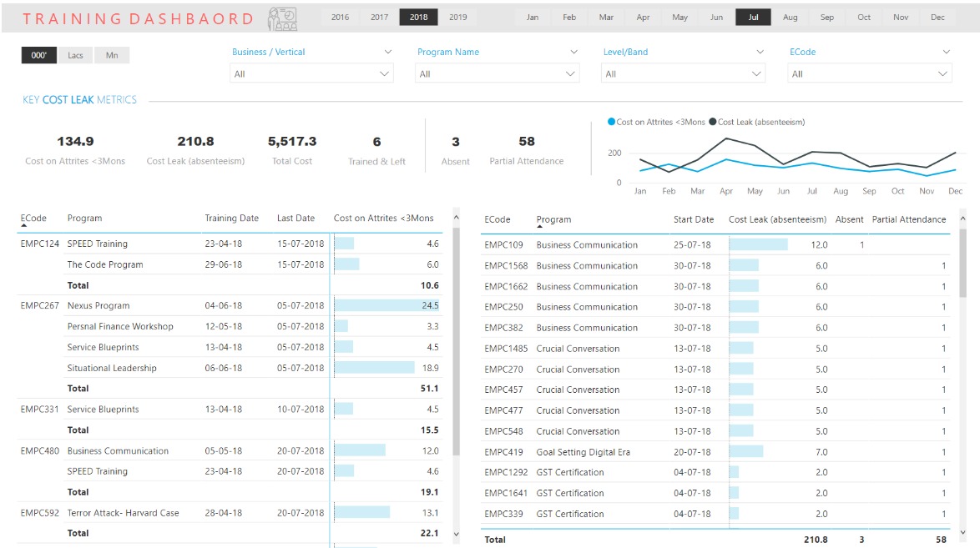
Task: Select the Aug month tab
Action: [x=790, y=17]
